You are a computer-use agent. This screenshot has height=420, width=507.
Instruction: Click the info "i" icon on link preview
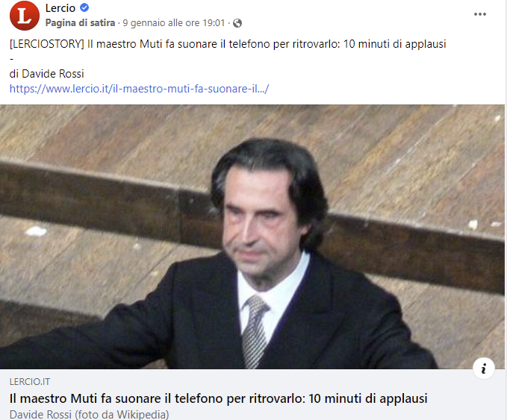(x=484, y=369)
